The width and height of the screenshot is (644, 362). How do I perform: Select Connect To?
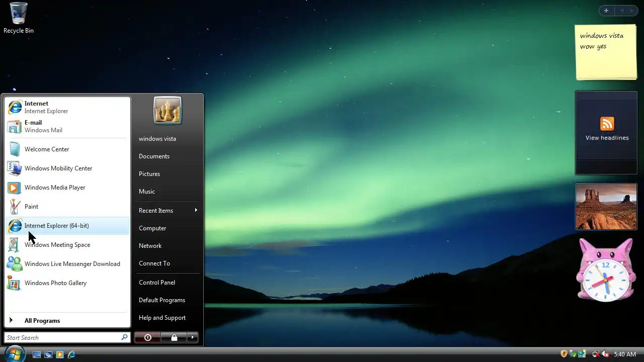tap(168, 263)
